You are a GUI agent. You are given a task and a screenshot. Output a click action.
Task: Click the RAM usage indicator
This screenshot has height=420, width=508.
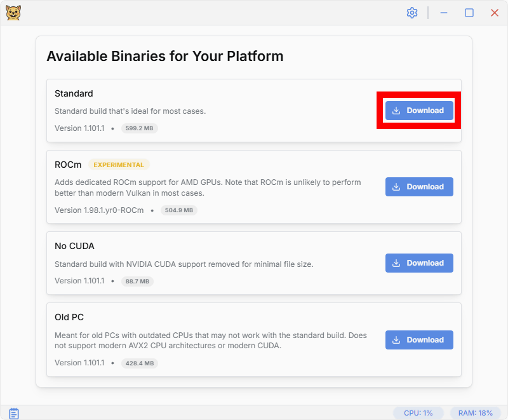[x=475, y=413]
